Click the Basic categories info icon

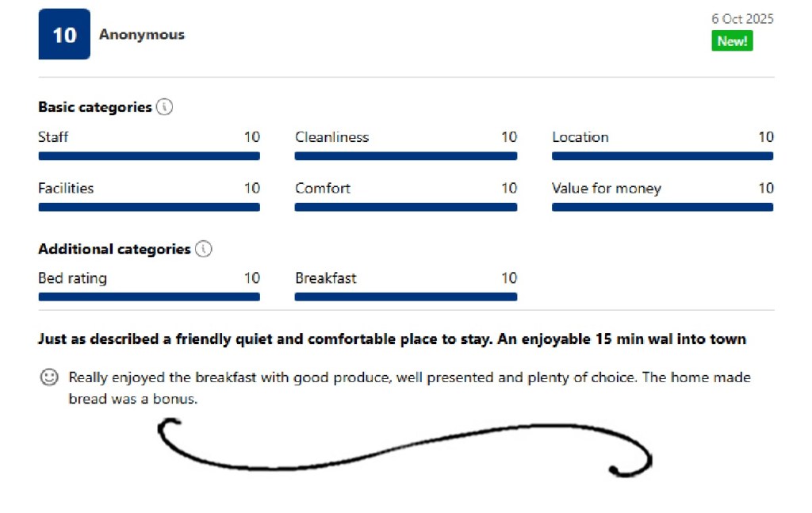click(x=164, y=107)
